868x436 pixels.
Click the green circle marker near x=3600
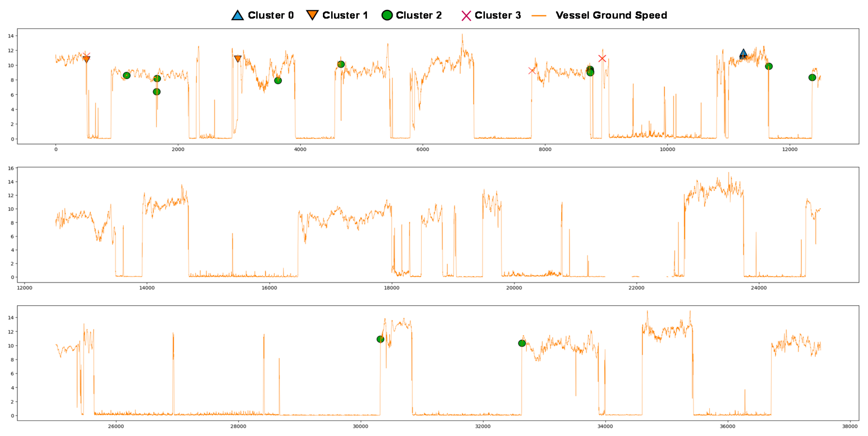click(x=278, y=80)
